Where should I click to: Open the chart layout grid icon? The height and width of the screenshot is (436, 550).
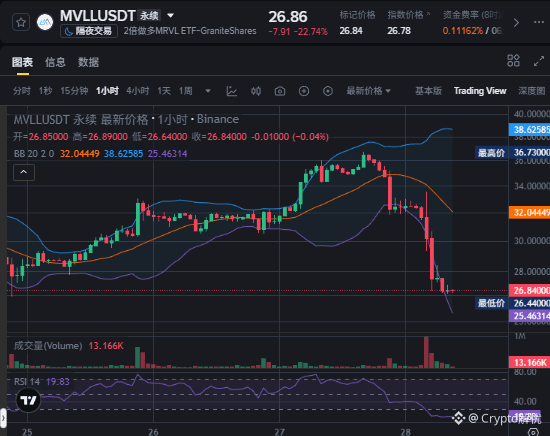click(x=514, y=61)
